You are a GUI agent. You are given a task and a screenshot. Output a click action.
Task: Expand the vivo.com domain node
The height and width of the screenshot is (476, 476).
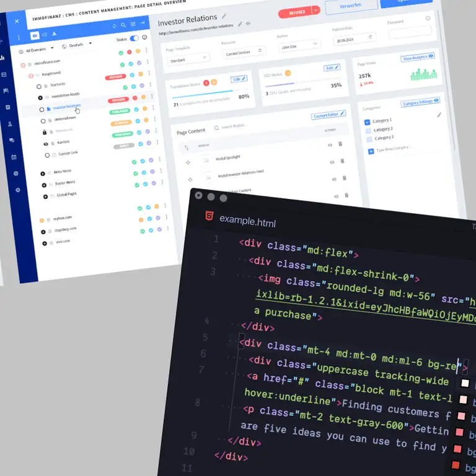point(45,244)
